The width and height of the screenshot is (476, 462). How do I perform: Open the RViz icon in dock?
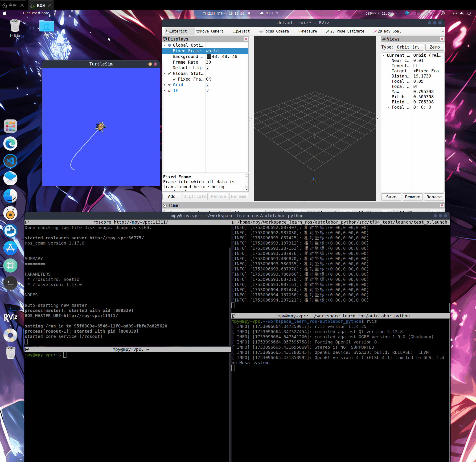[x=10, y=317]
